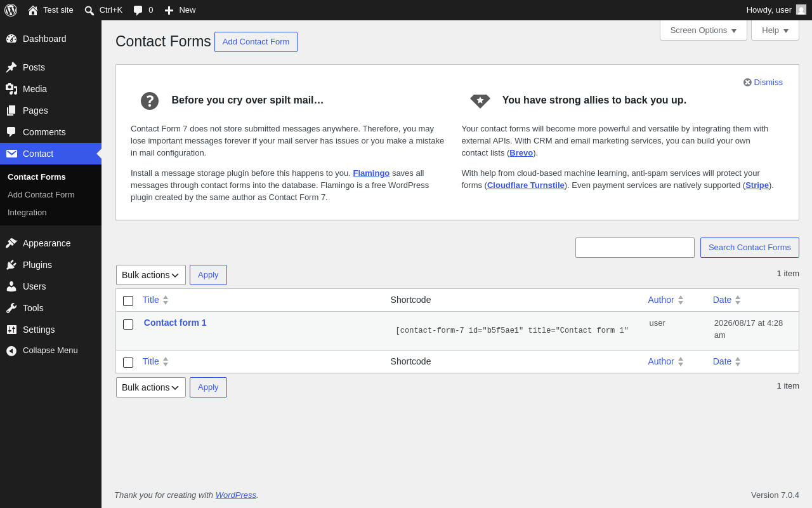
Task: Open the Contact form 1 link
Action: pyautogui.click(x=175, y=323)
